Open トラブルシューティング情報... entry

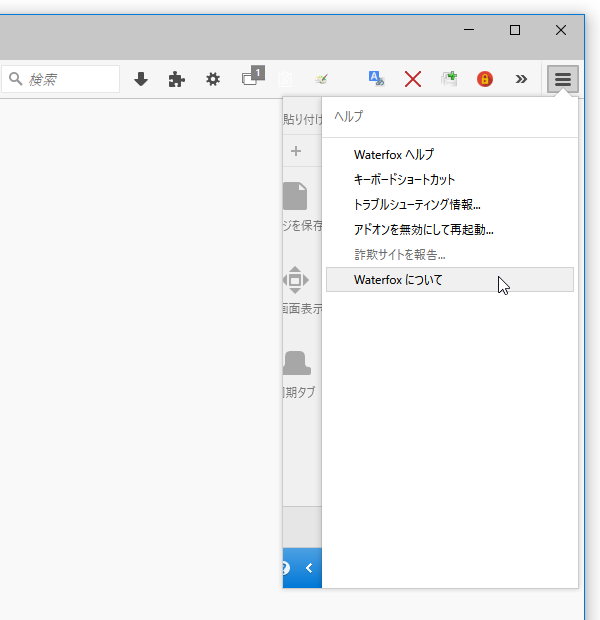(450, 204)
